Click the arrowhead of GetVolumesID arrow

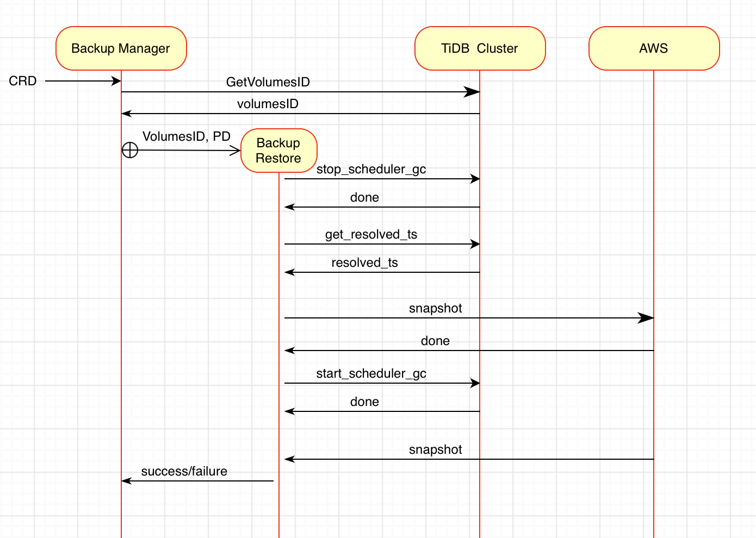(472, 92)
